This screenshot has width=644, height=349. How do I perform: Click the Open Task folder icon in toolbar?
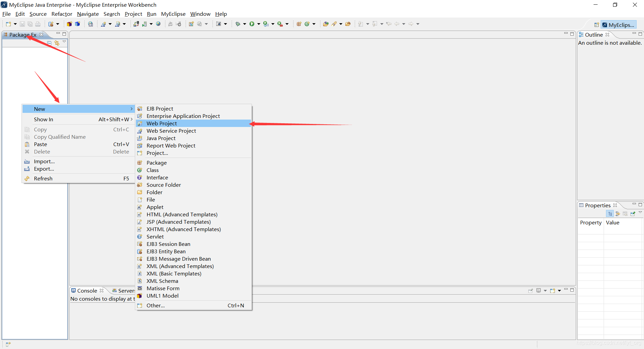click(x=348, y=24)
